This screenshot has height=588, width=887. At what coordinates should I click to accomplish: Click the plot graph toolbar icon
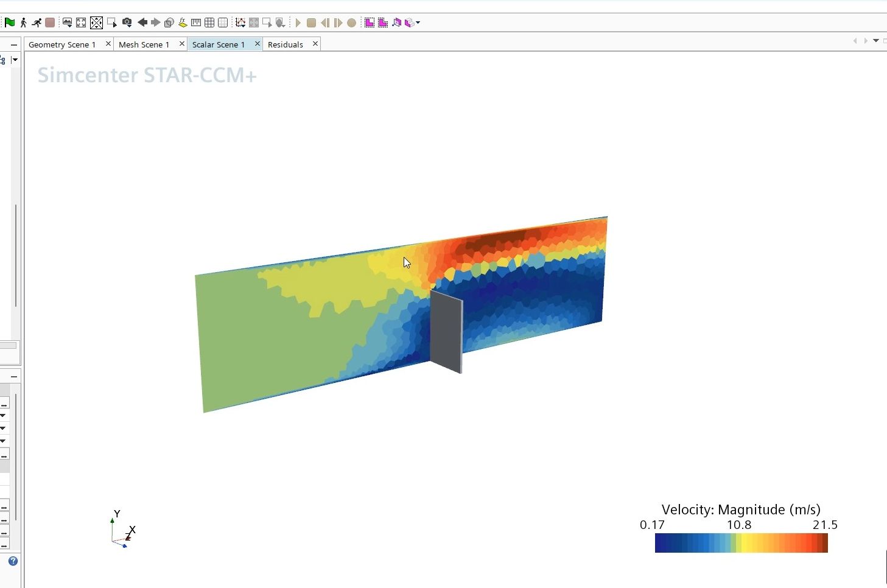[x=240, y=23]
